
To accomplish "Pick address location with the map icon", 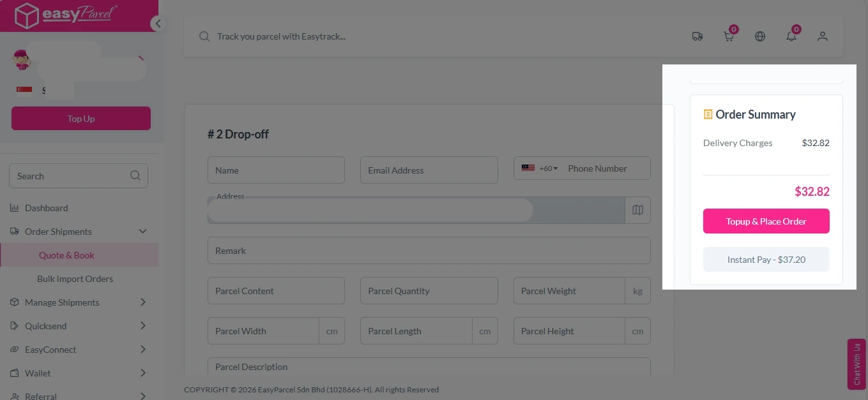I will 637,210.
